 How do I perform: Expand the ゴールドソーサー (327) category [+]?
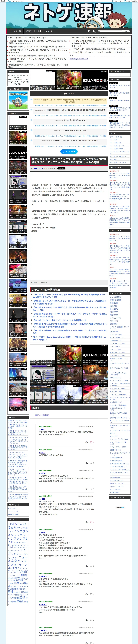[x=128, y=470]
